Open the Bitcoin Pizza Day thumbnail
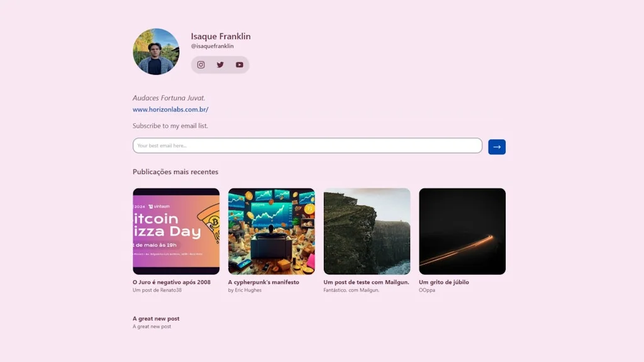This screenshot has height=362, width=644. [x=176, y=231]
